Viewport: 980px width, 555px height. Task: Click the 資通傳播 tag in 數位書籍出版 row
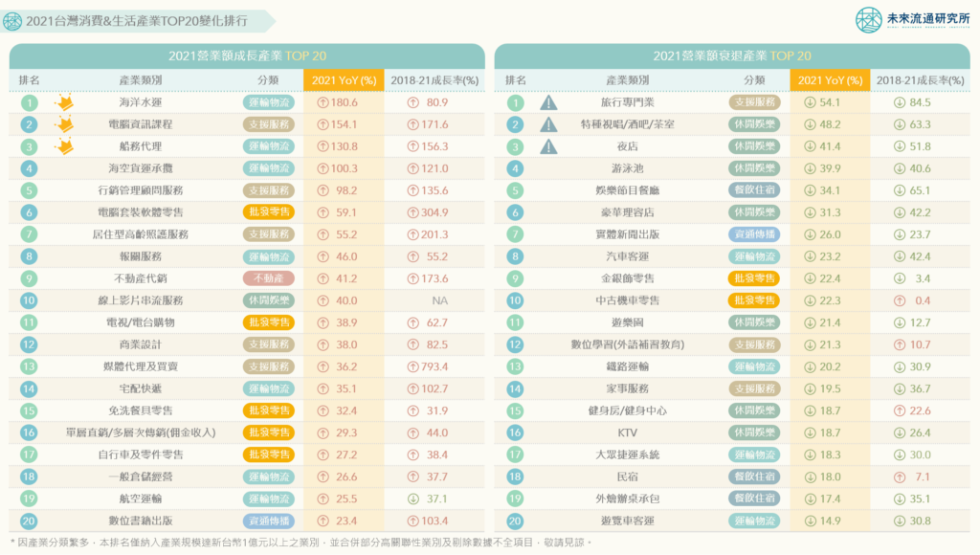[x=269, y=521]
